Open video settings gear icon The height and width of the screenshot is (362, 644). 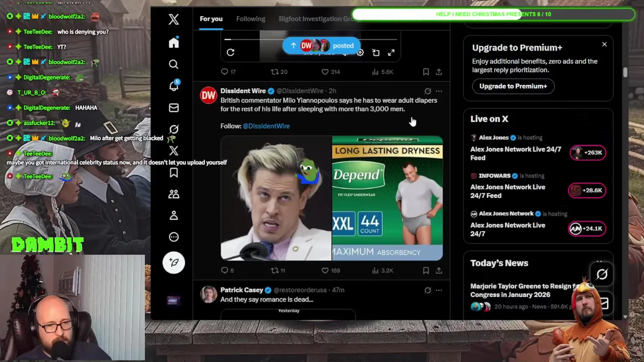coord(360,52)
